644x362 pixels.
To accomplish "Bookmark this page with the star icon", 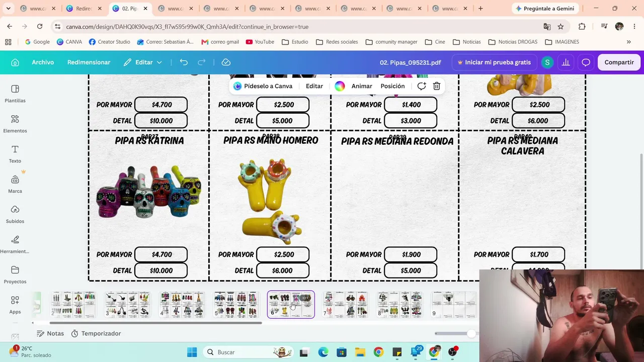I will [x=560, y=27].
